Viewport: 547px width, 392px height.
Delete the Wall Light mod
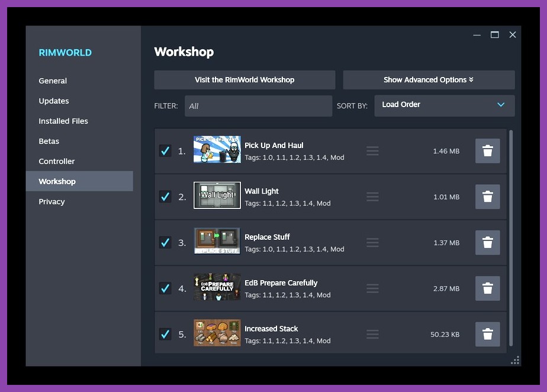[x=487, y=197]
